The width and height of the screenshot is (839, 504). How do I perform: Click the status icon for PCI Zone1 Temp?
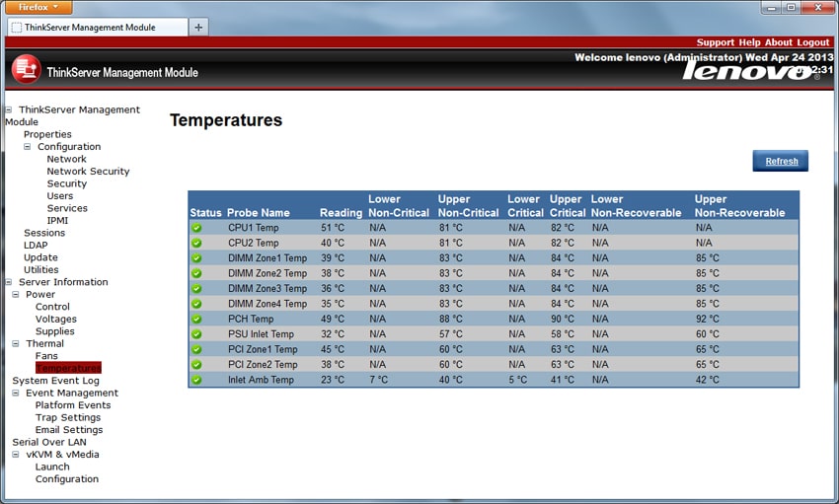196,349
